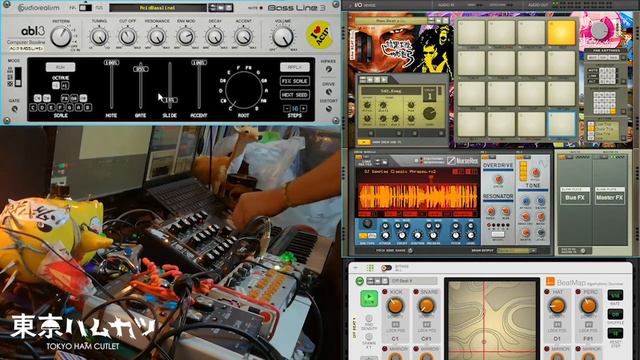640x360 pixels.
Task: Click the BeatMap Hat density knob
Action: (x=557, y=305)
